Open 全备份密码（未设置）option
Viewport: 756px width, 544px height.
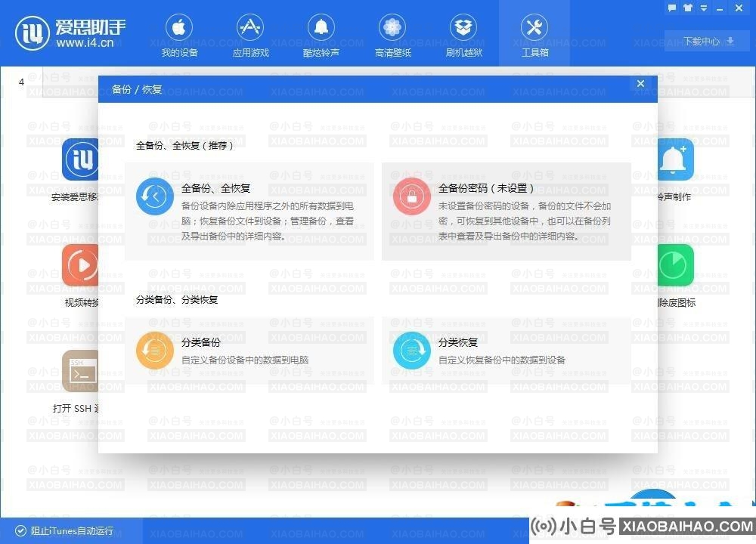[x=486, y=188]
